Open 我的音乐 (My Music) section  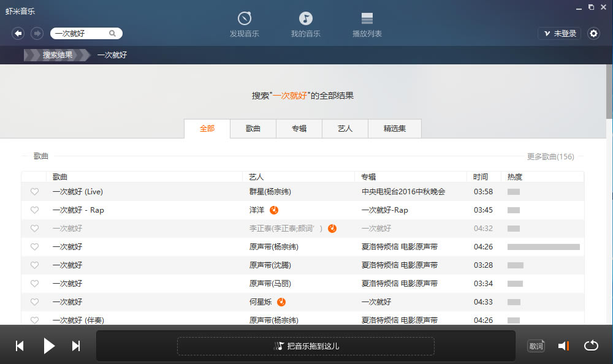[x=305, y=25]
